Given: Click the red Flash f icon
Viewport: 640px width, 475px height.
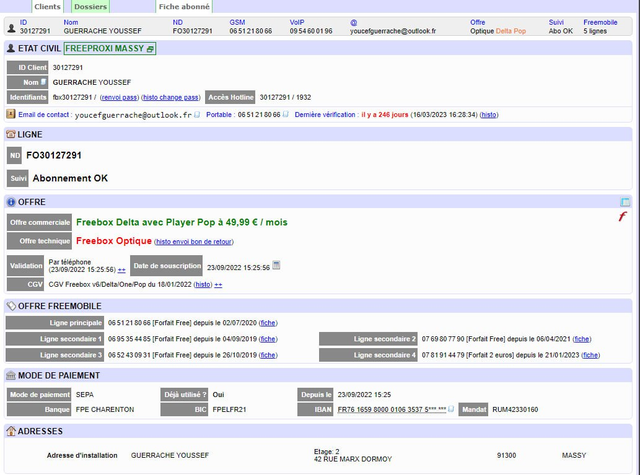Looking at the screenshot, I should 622,216.
